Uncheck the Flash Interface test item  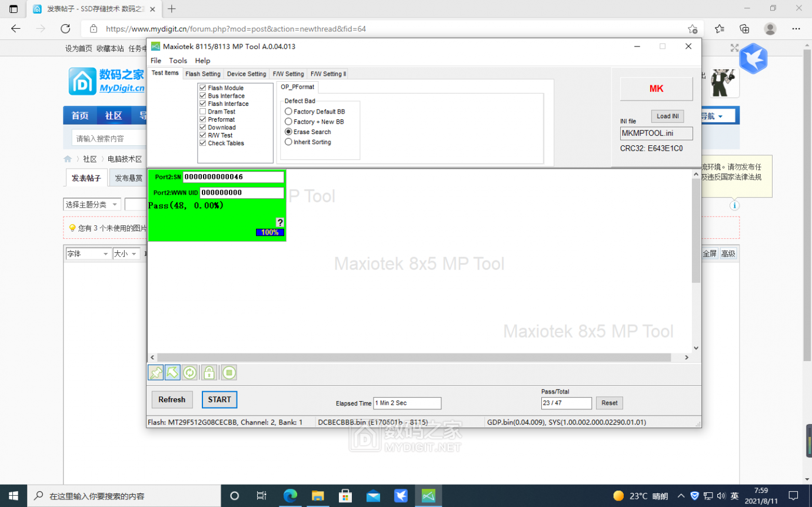click(202, 104)
